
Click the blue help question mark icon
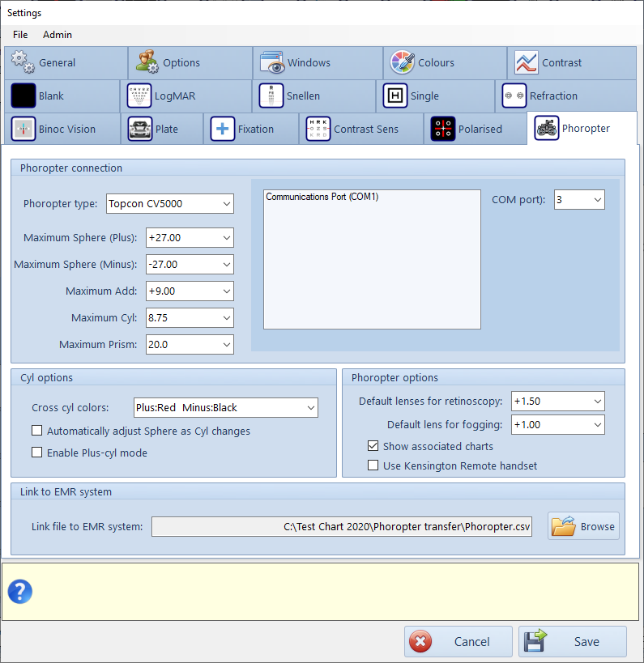click(19, 592)
